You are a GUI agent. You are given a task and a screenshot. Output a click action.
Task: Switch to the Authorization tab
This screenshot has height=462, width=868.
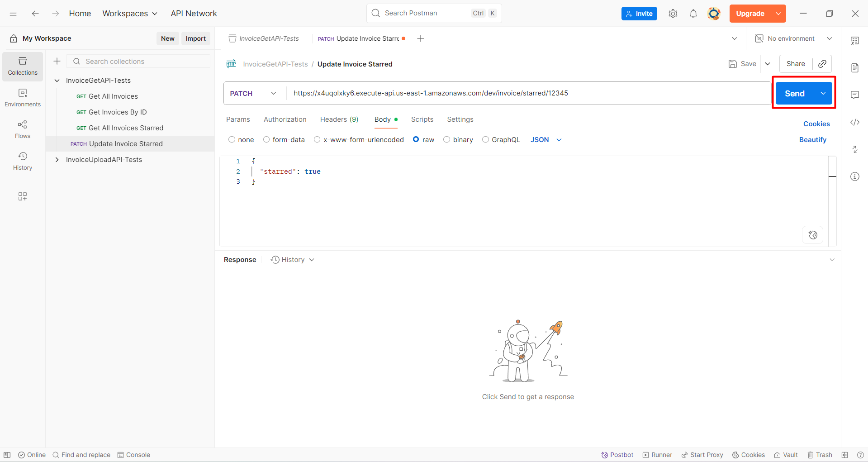click(285, 119)
